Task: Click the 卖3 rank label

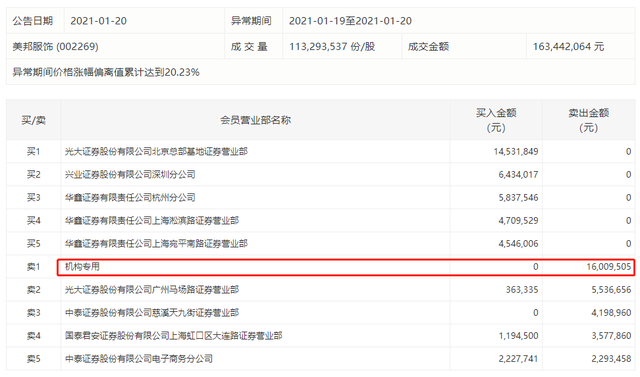Action: pos(33,313)
